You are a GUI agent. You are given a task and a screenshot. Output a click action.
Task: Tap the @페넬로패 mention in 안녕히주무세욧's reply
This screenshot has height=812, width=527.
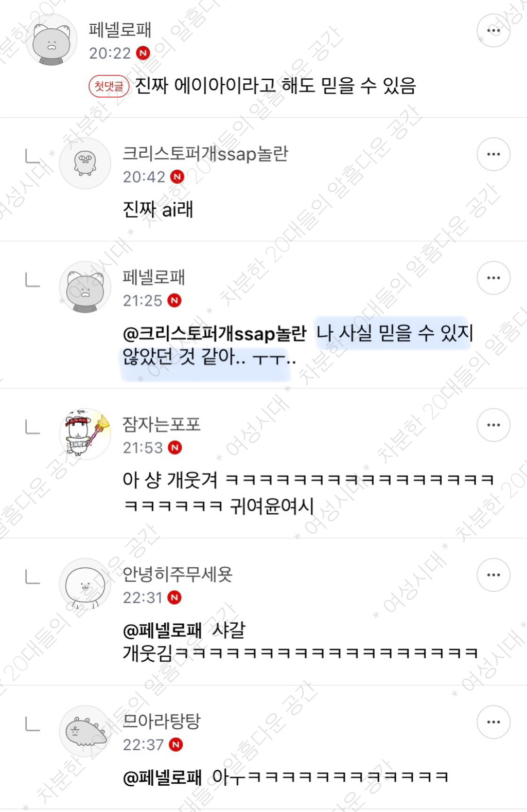pos(162,630)
